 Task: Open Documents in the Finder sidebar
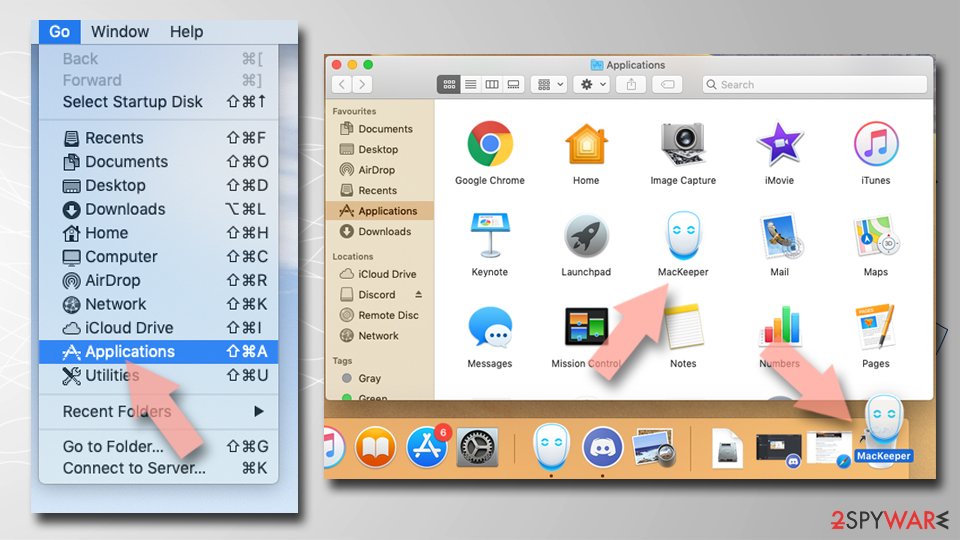tap(380, 129)
